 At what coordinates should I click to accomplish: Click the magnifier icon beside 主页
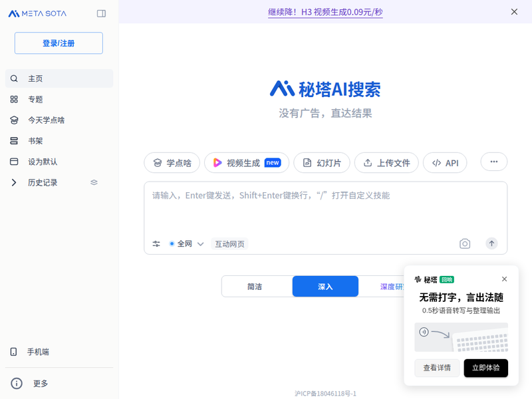click(x=14, y=78)
